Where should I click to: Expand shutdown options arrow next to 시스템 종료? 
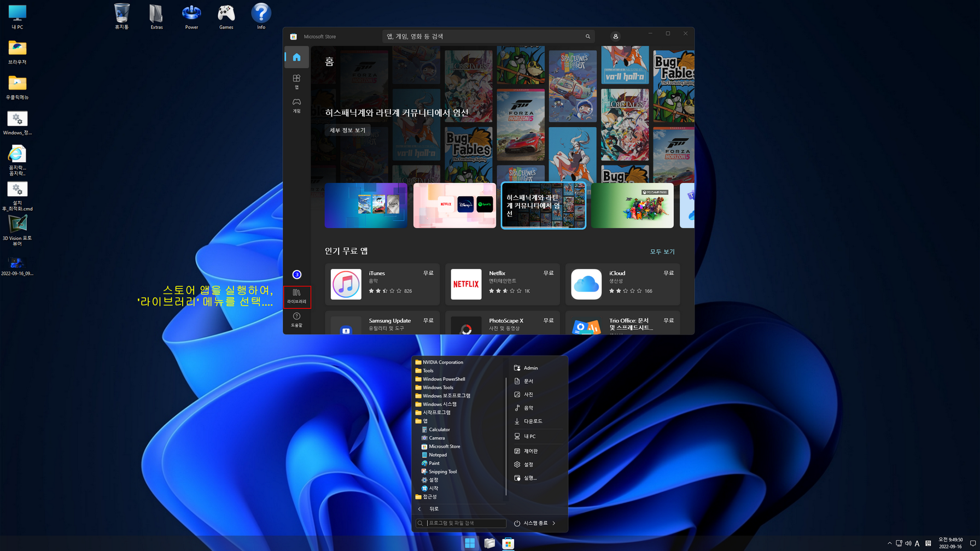(554, 523)
